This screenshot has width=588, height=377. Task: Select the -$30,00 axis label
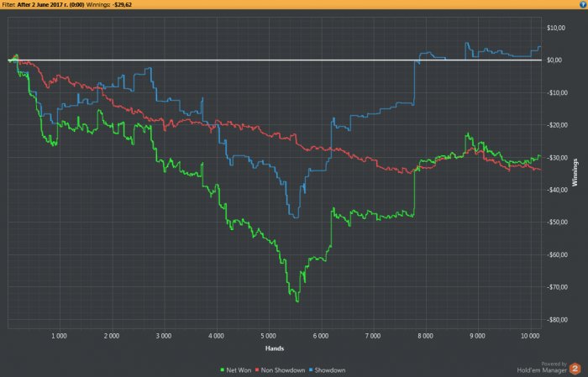[555, 158]
